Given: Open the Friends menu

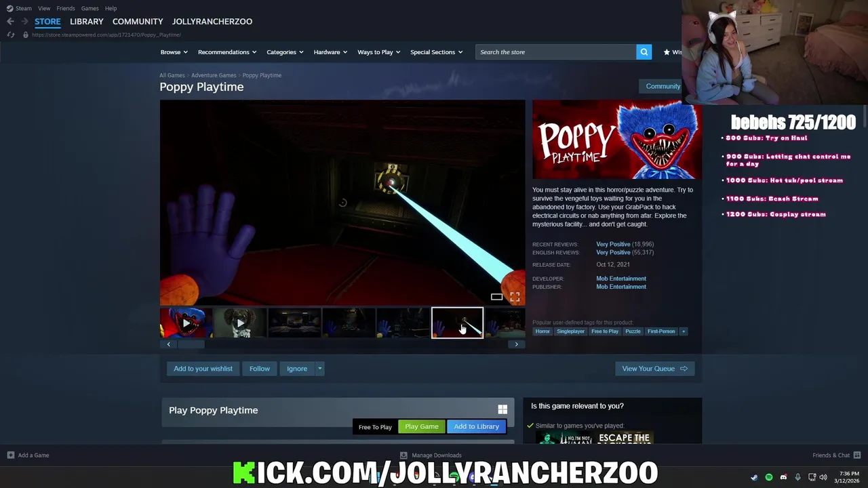Looking at the screenshot, I should [x=66, y=8].
